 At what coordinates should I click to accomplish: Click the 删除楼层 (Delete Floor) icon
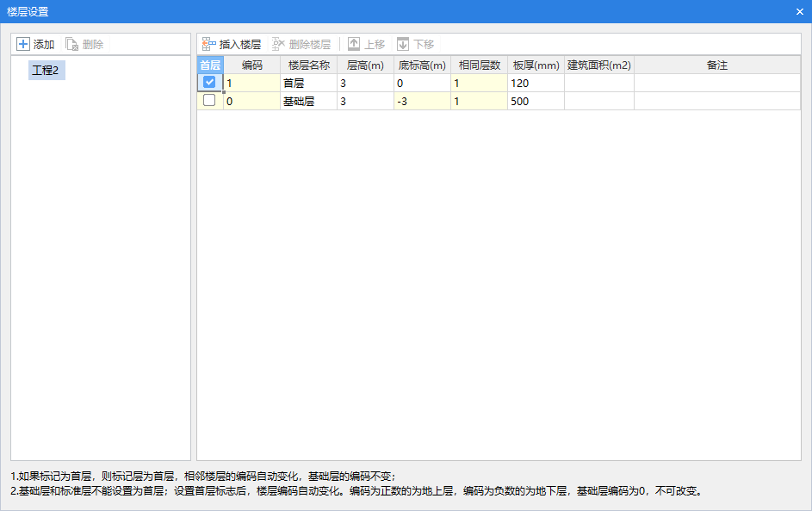[279, 44]
